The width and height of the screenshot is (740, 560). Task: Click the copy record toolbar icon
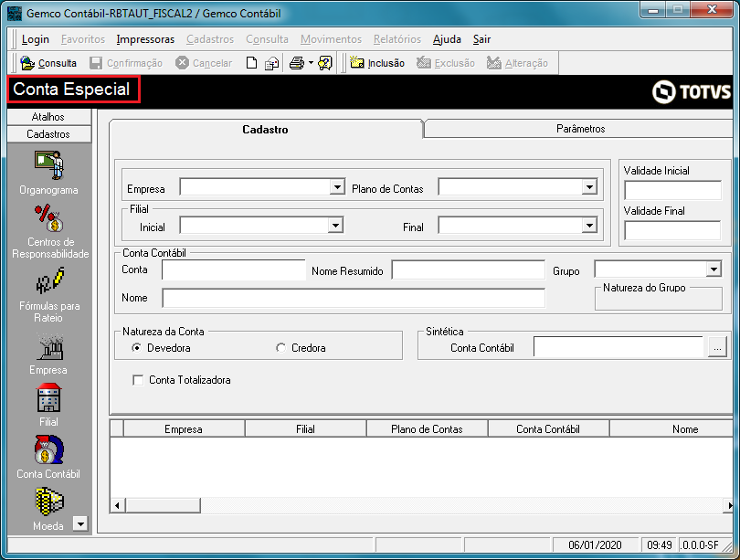(x=271, y=63)
